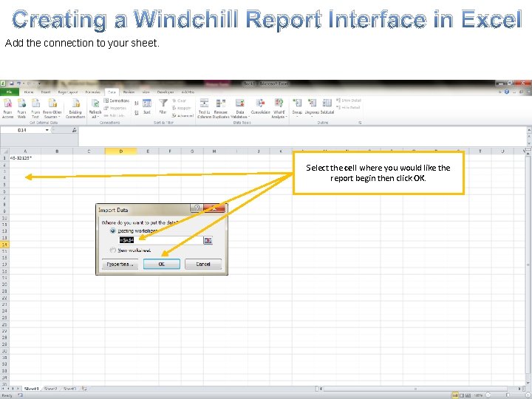Click the horizontal scrollbar
This screenshot has height=399, width=532.
pos(420,389)
